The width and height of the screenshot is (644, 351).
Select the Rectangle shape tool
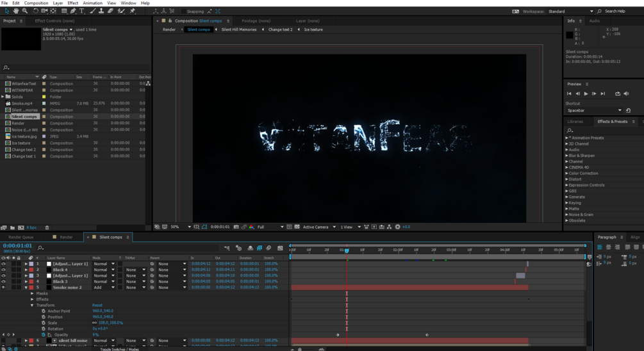tap(64, 11)
